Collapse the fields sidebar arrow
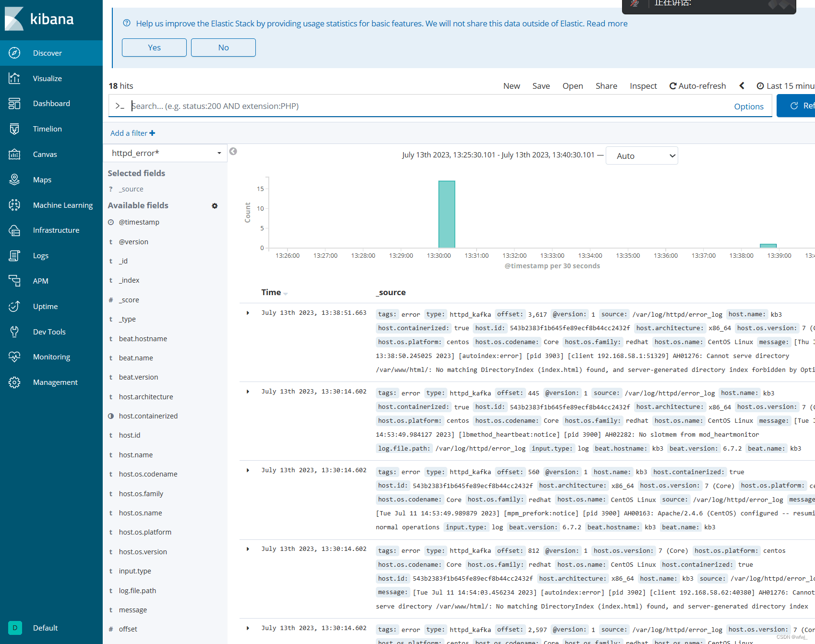 pyautogui.click(x=233, y=151)
